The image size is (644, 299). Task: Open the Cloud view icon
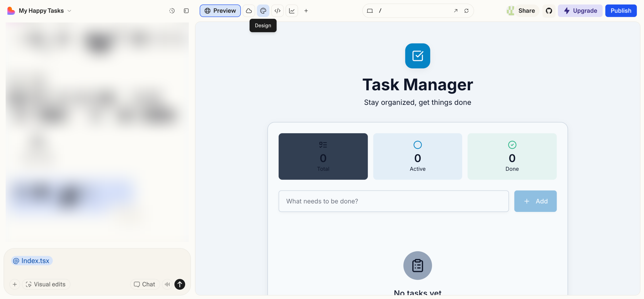click(x=249, y=11)
